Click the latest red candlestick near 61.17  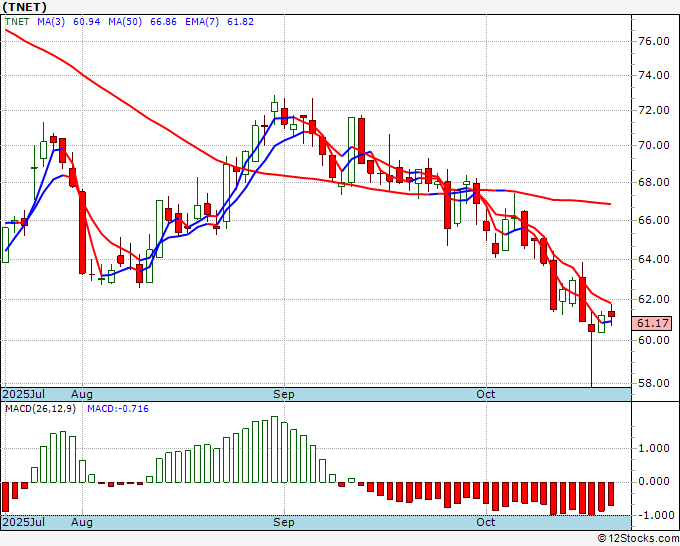611,314
